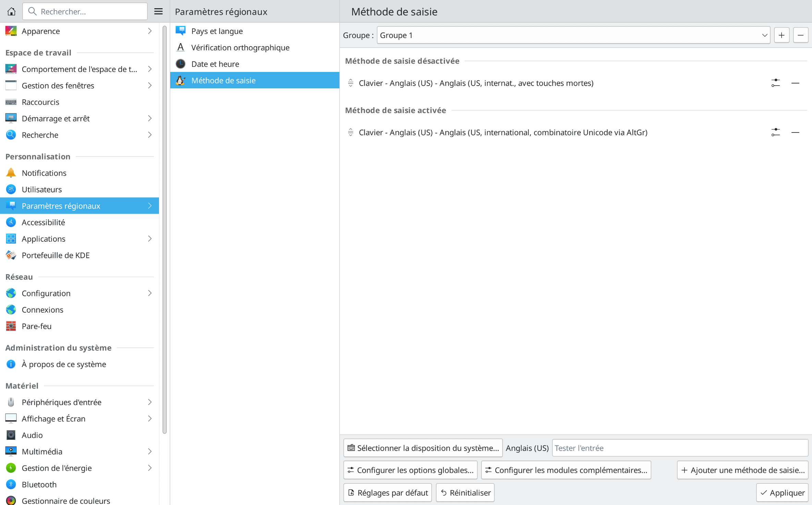Expand Gestion des fenêtres chevron
This screenshot has height=505, width=812.
click(150, 85)
